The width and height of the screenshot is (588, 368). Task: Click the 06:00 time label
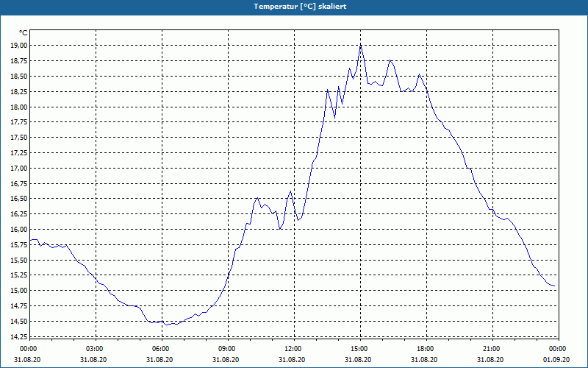click(162, 349)
